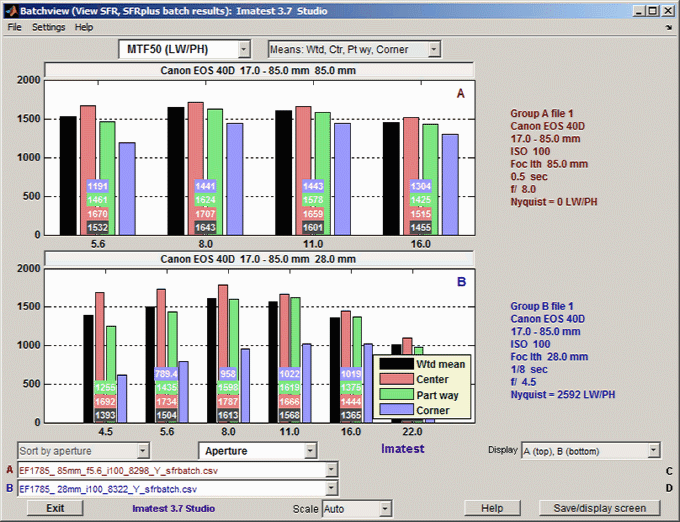Open the File menu
The image size is (680, 522).
coord(14,27)
